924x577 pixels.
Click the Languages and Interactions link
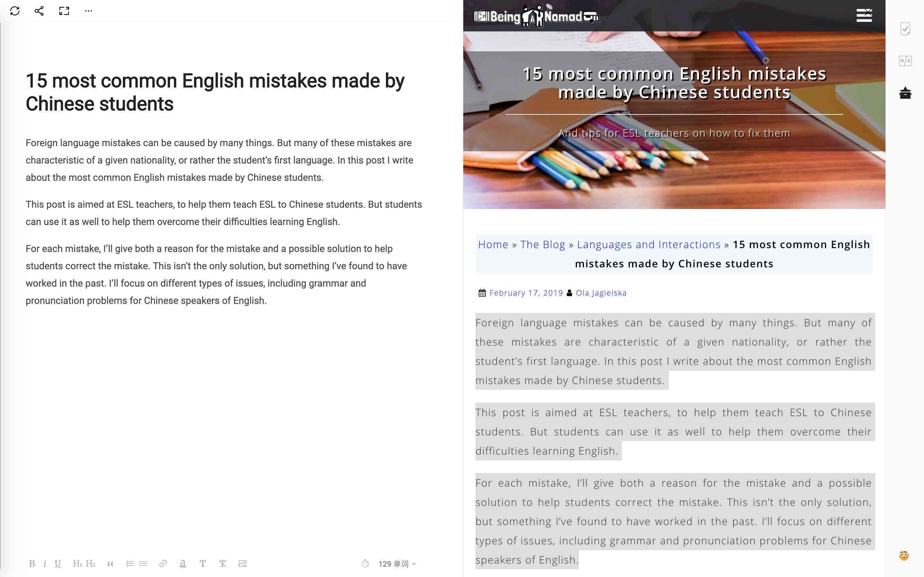click(x=649, y=244)
